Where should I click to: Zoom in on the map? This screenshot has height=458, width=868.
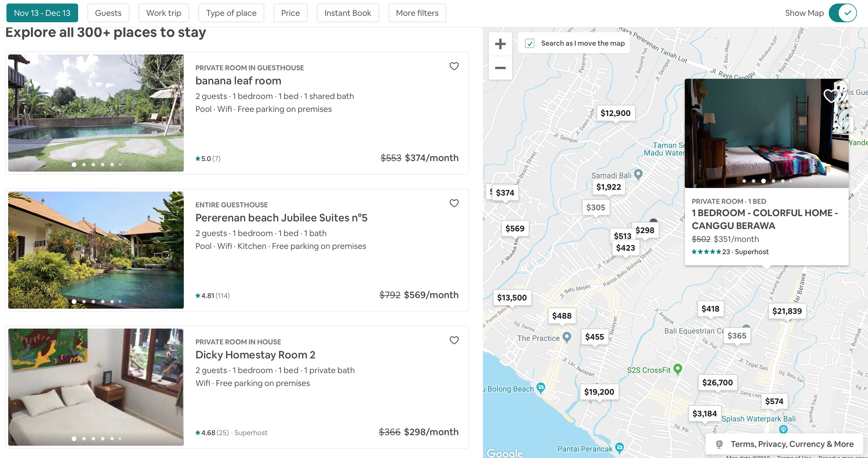tap(500, 44)
